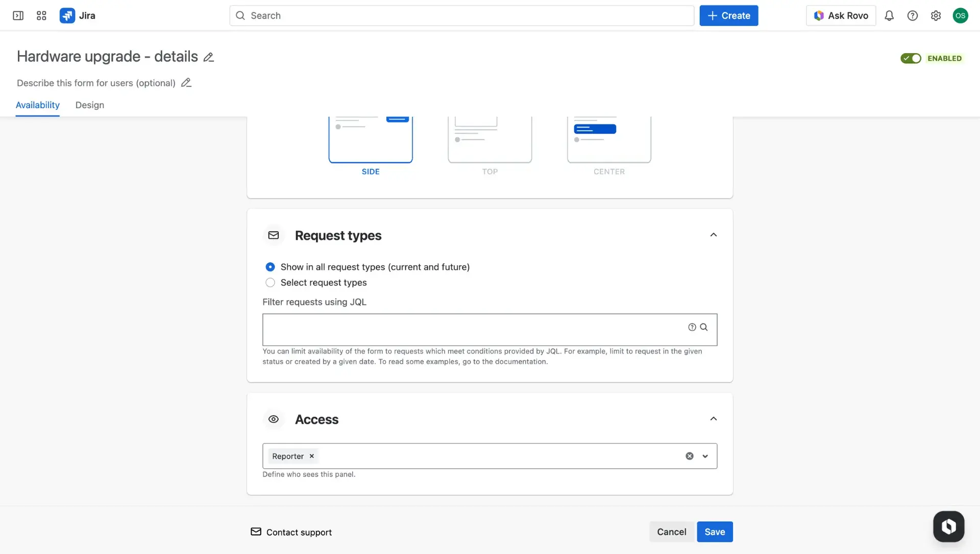Click the app switcher grid icon
980x554 pixels.
pyautogui.click(x=41, y=15)
